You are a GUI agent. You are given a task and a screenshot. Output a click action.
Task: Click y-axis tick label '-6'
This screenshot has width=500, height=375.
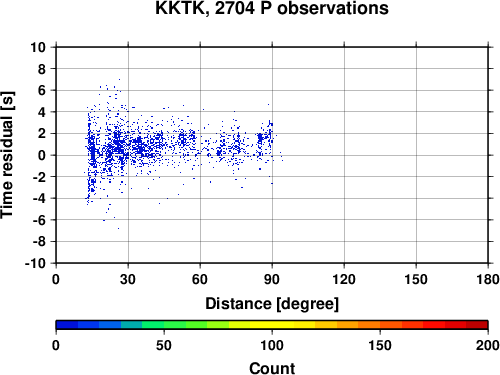point(39,220)
